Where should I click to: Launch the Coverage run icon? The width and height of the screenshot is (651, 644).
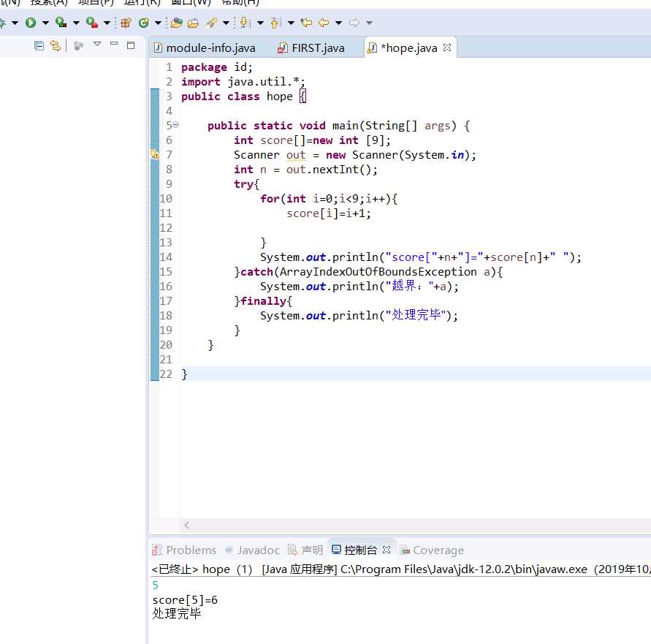pyautogui.click(x=61, y=23)
